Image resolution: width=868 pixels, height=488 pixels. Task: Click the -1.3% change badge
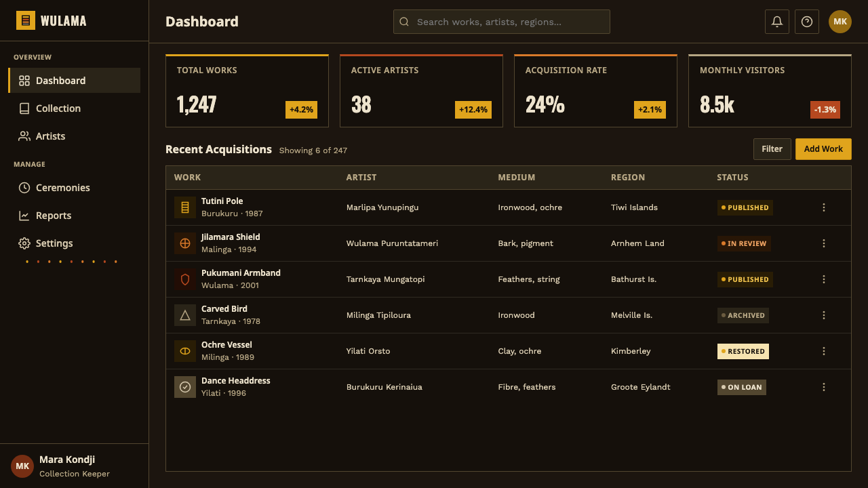point(825,110)
